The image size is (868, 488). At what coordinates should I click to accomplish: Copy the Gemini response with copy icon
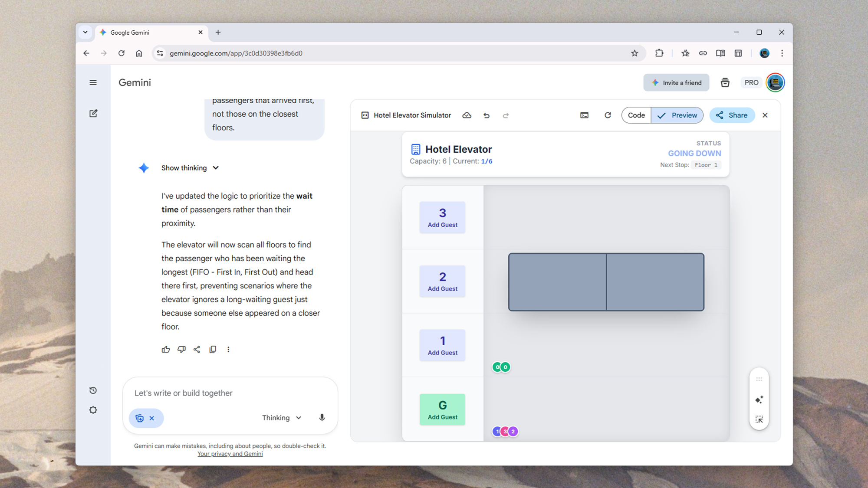point(213,349)
